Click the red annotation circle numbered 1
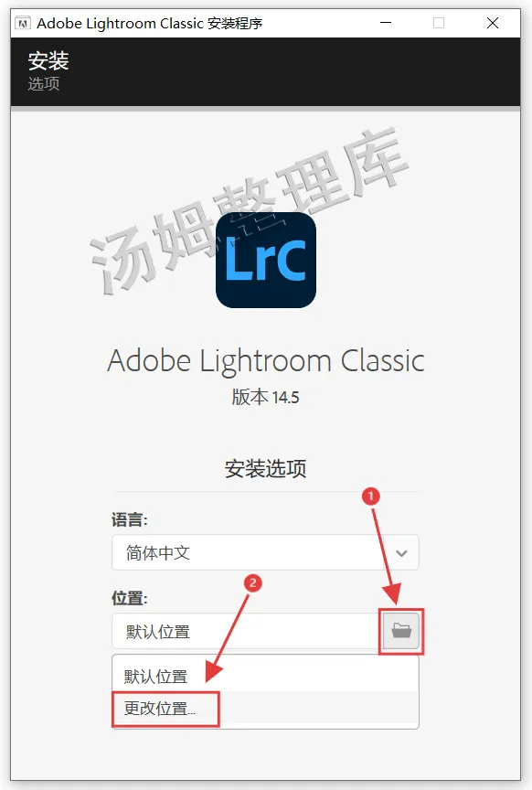 tap(371, 496)
